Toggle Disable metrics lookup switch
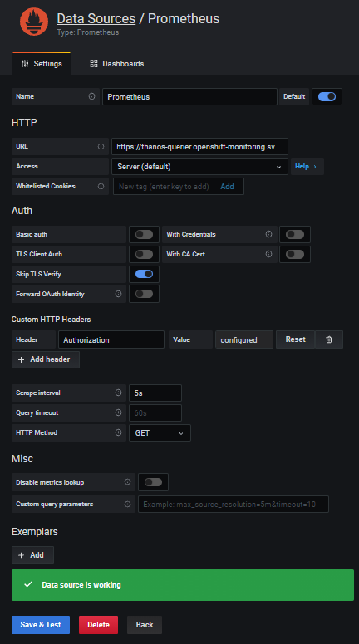The height and width of the screenshot is (644, 359). pyautogui.click(x=154, y=482)
